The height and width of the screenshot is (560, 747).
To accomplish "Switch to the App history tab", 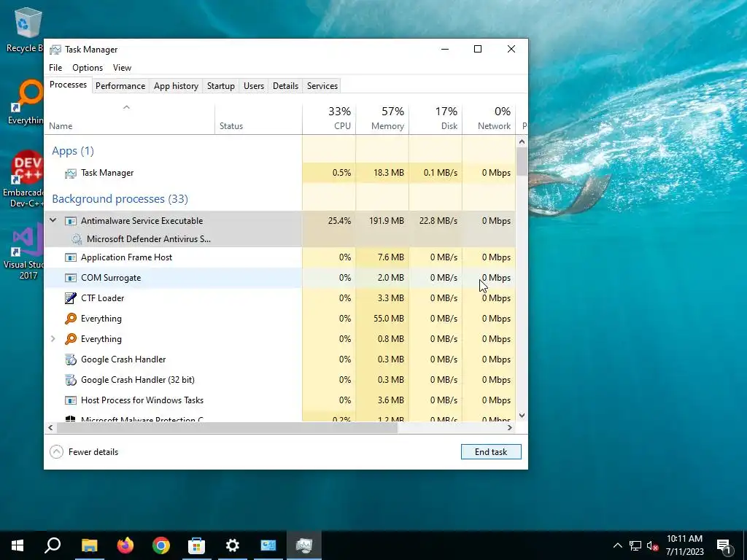I will pyautogui.click(x=176, y=86).
